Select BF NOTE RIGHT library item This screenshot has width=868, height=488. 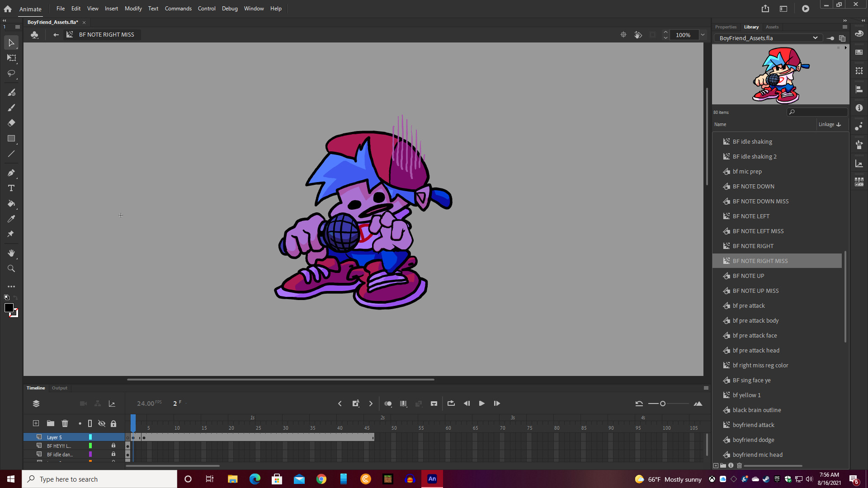coord(777,246)
